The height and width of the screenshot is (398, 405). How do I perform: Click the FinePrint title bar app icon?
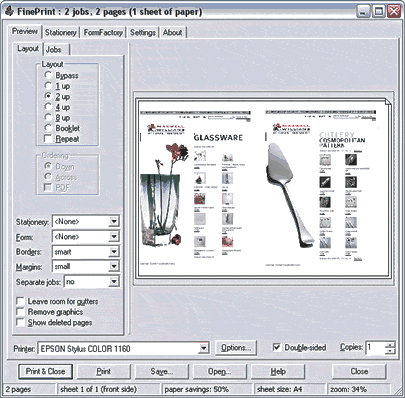coord(9,11)
